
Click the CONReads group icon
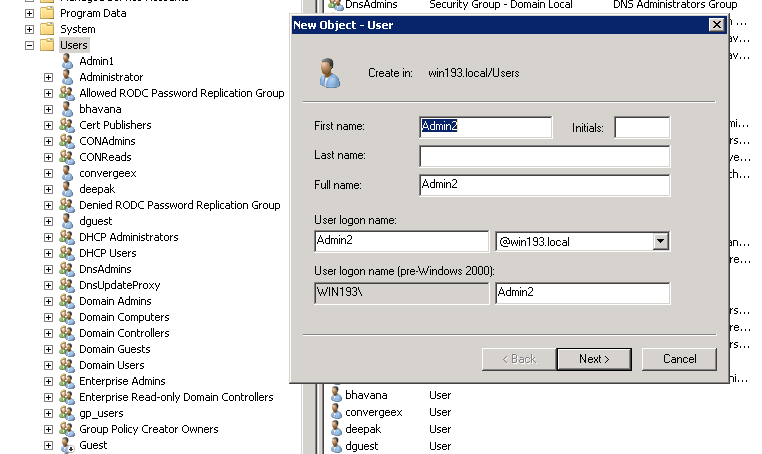(67, 157)
